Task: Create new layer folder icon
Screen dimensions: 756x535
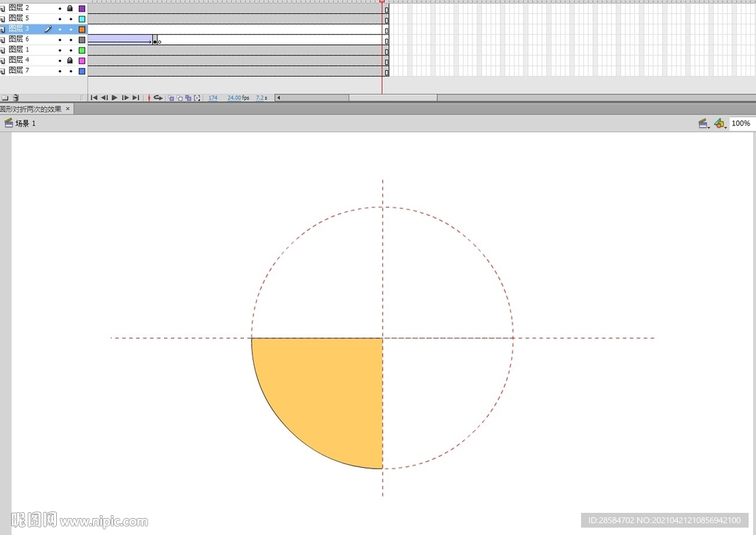Action: [5, 98]
